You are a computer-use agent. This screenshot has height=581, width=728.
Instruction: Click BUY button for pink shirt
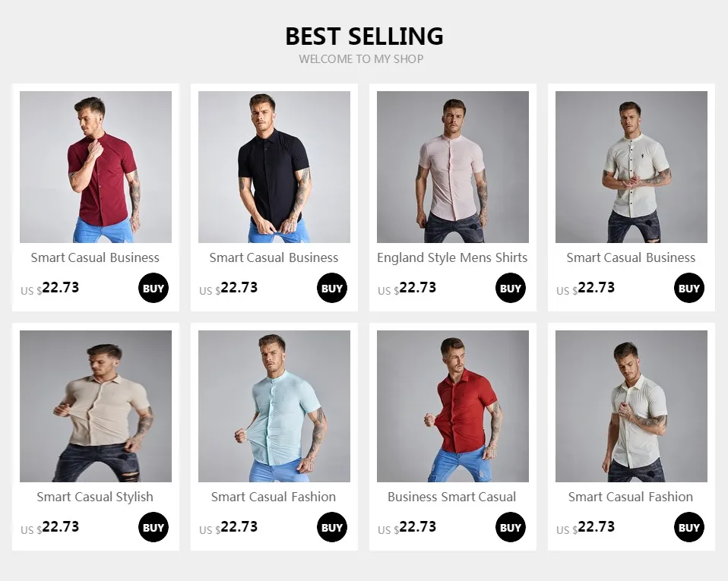click(510, 288)
